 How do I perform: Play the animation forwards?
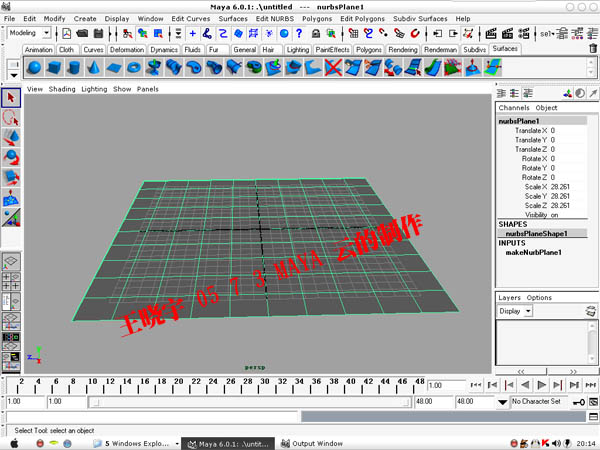click(x=541, y=385)
